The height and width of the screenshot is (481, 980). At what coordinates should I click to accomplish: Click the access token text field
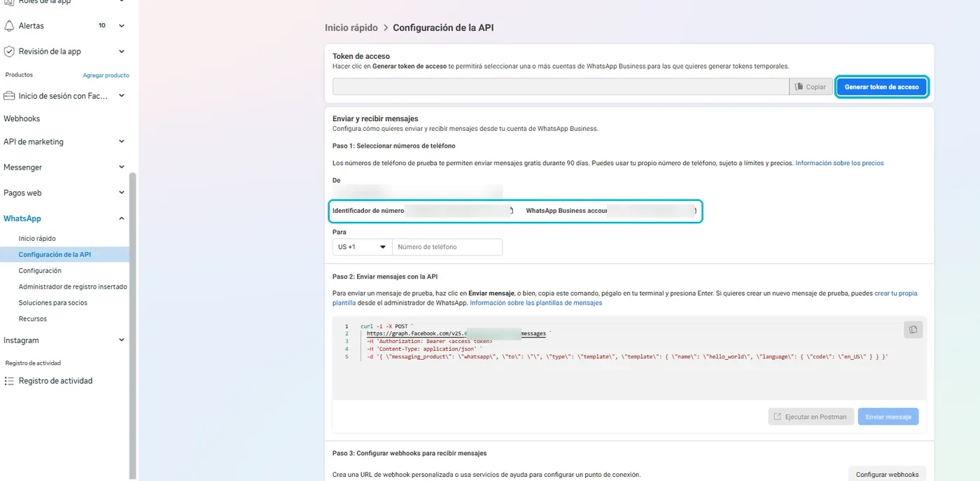[561, 87]
